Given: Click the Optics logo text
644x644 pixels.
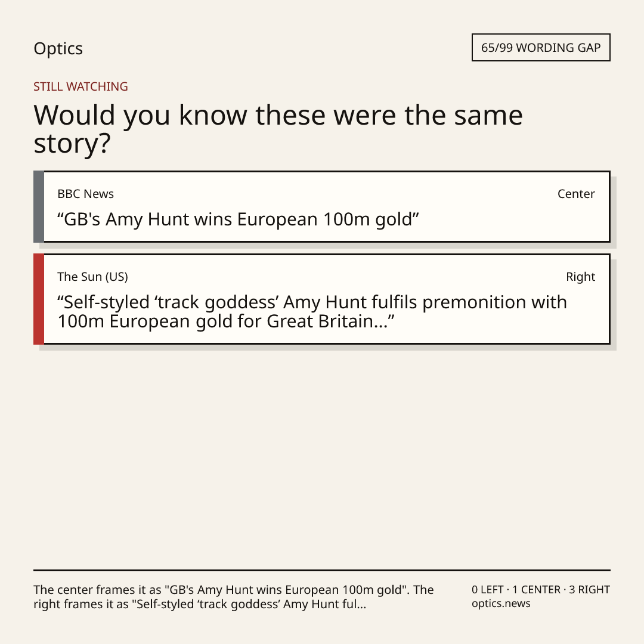Looking at the screenshot, I should (58, 48).
